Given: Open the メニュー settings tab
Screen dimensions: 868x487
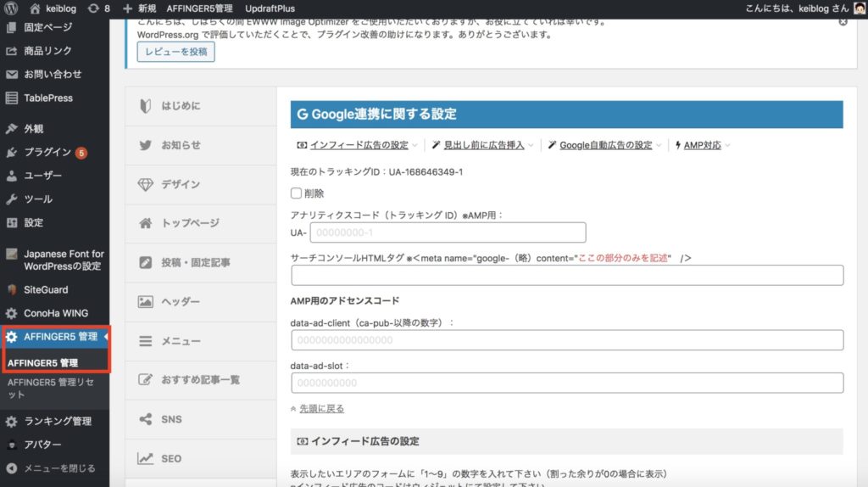Looking at the screenshot, I should point(200,341).
